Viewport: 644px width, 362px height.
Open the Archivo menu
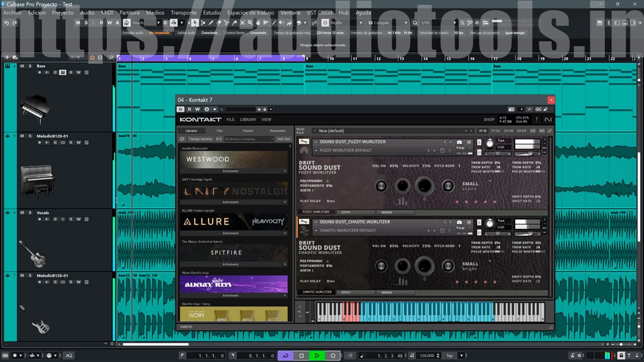point(12,12)
